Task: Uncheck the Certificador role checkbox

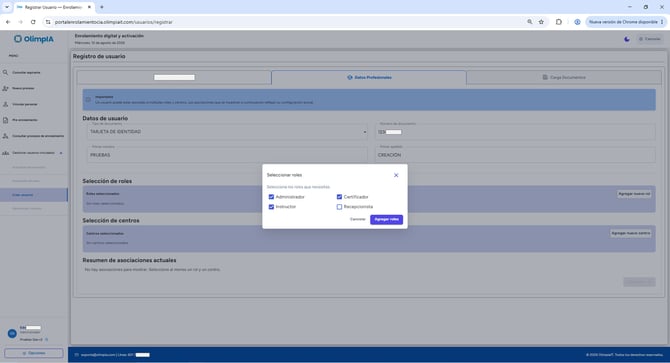Action: (339, 197)
